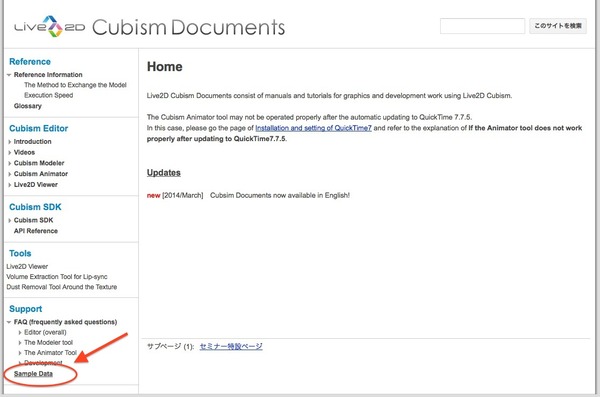The image size is (600, 397).
Task: Open Execution Speed page
Action: click(48, 95)
